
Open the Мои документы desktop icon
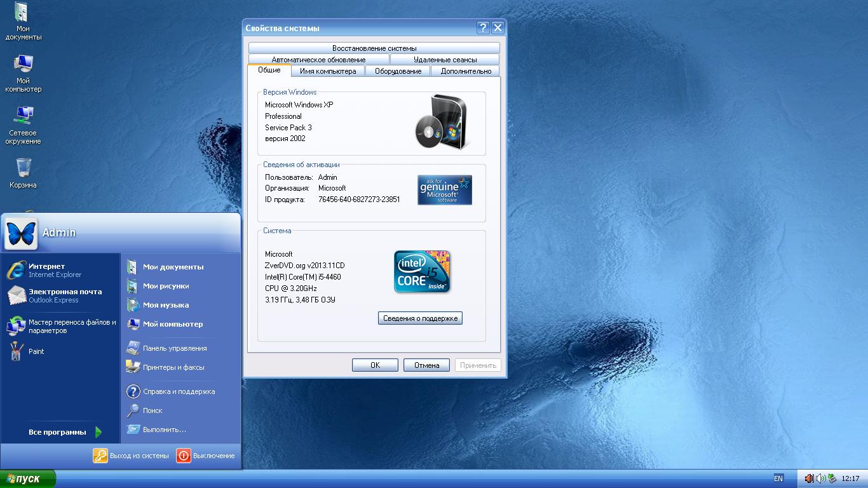(x=23, y=20)
